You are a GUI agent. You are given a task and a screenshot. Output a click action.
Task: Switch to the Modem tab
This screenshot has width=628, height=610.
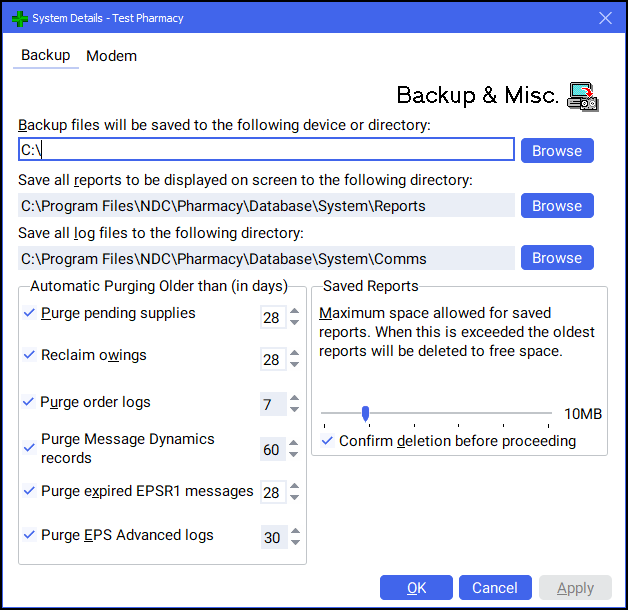pyautogui.click(x=111, y=56)
